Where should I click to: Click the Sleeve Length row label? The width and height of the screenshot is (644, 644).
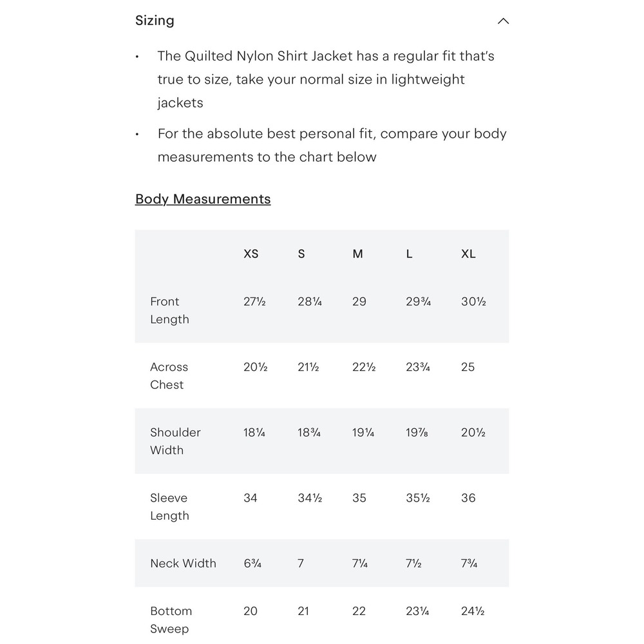[x=169, y=506]
